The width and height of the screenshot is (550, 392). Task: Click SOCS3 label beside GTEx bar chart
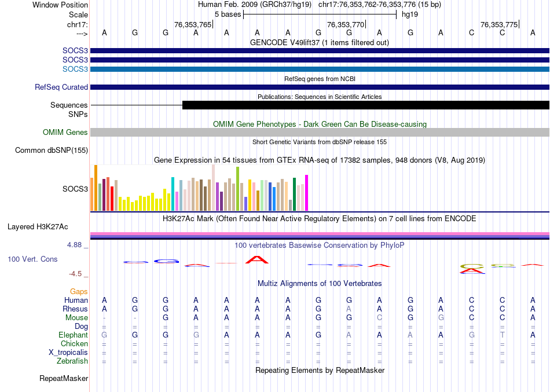(x=75, y=189)
